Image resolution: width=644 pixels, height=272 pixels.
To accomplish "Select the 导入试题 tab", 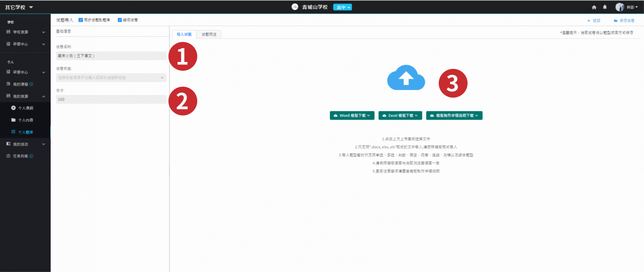I will (x=184, y=35).
